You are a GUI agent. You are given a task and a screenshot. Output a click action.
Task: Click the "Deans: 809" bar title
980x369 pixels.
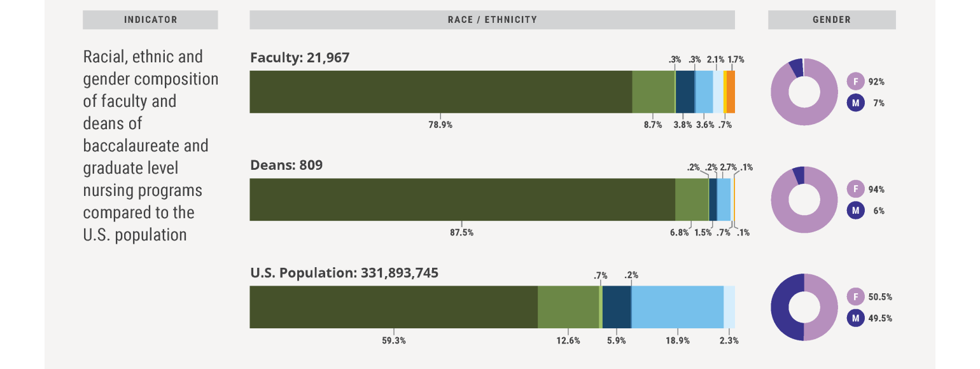pos(286,165)
